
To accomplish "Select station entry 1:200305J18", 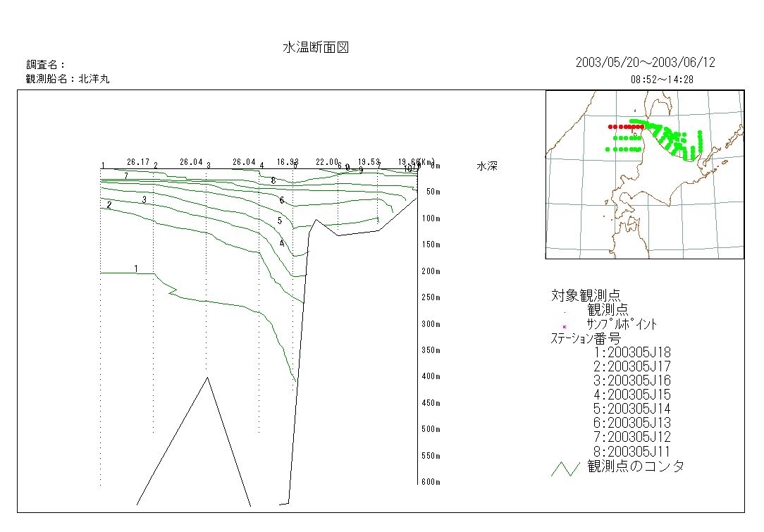I will (631, 352).
